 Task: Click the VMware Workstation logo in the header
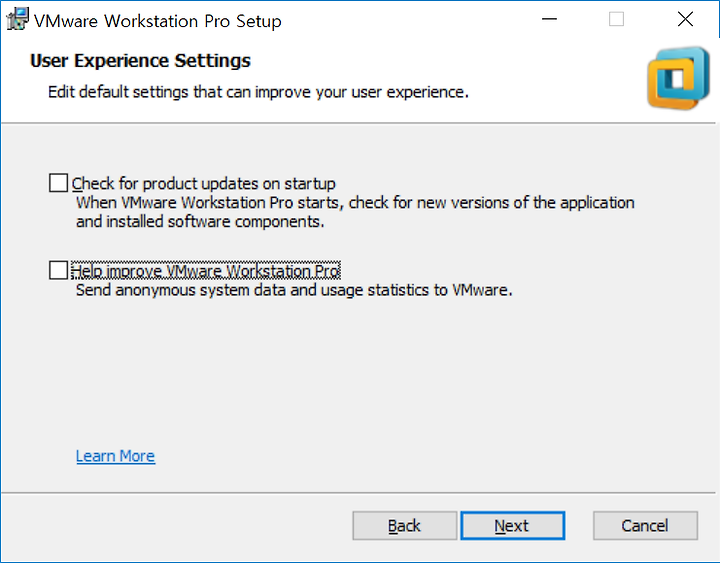(x=678, y=78)
